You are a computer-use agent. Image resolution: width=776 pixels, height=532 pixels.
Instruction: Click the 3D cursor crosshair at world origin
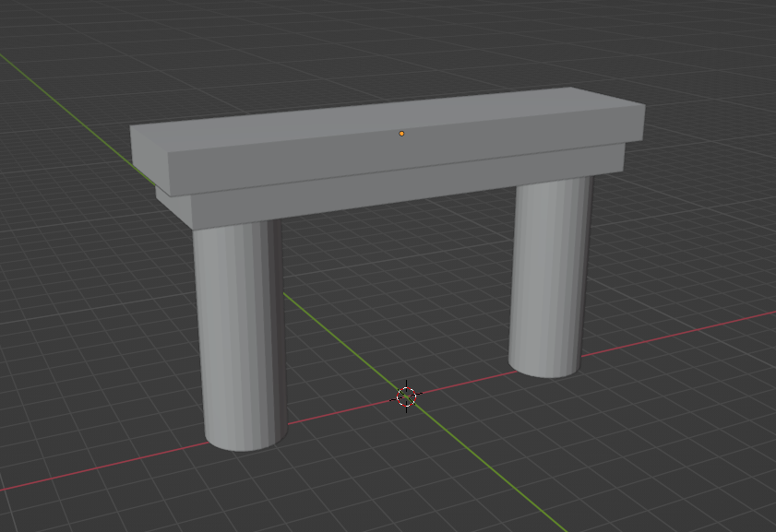406,396
